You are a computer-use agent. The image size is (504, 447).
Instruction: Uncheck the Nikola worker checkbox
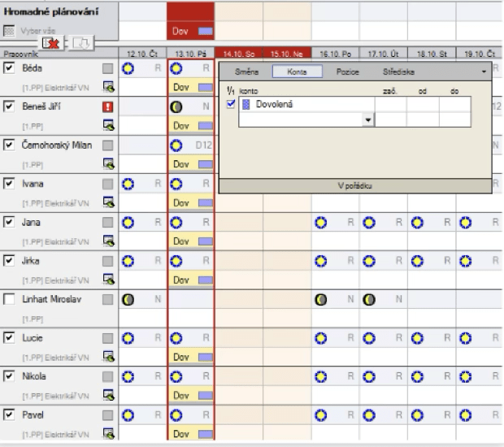[9, 376]
